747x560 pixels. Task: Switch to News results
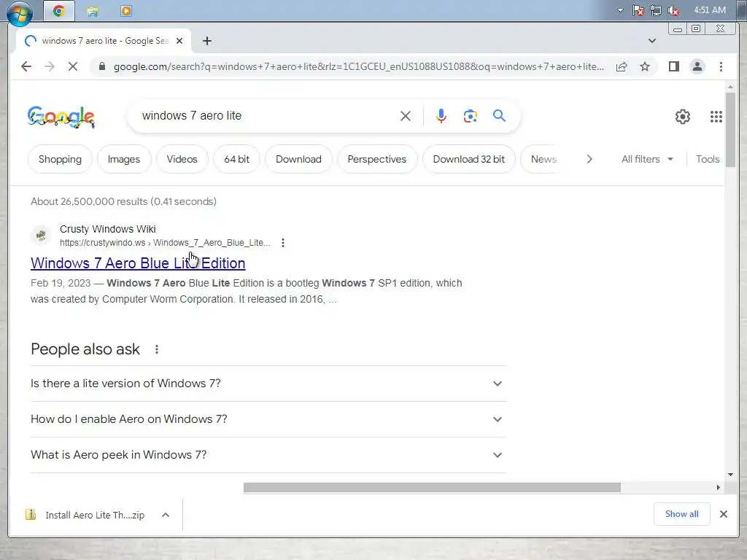[x=543, y=159]
